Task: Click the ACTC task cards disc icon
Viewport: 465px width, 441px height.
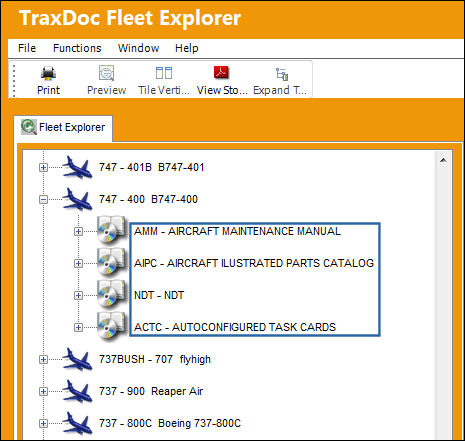Action: 112,326
